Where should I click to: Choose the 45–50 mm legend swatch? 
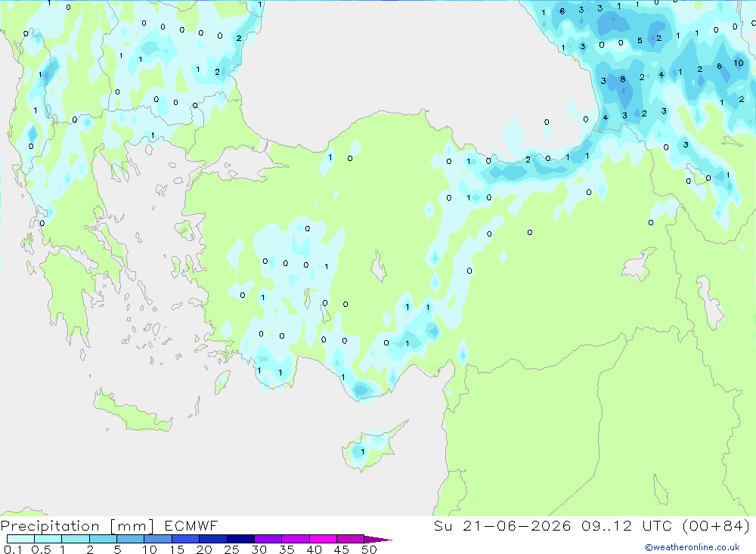coord(350,539)
